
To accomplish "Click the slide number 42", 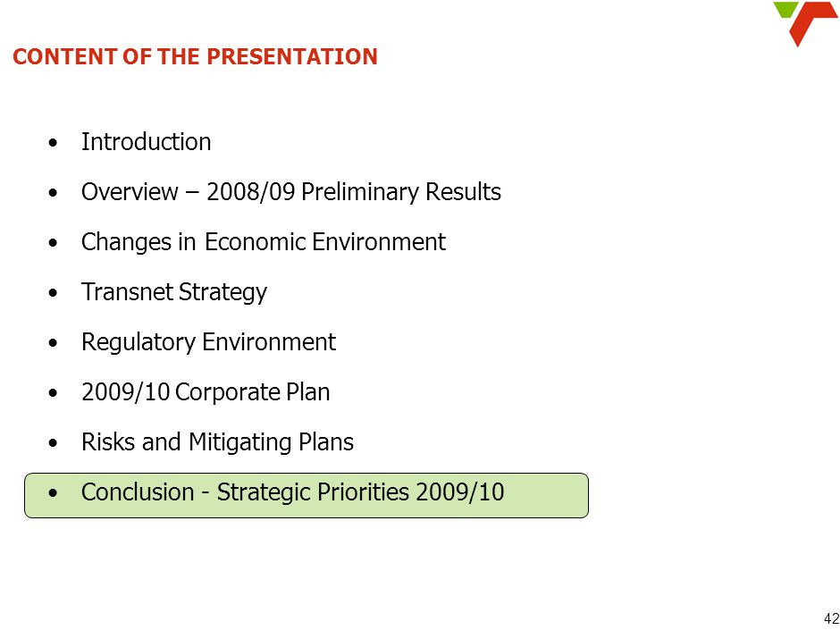I will click(x=831, y=617).
